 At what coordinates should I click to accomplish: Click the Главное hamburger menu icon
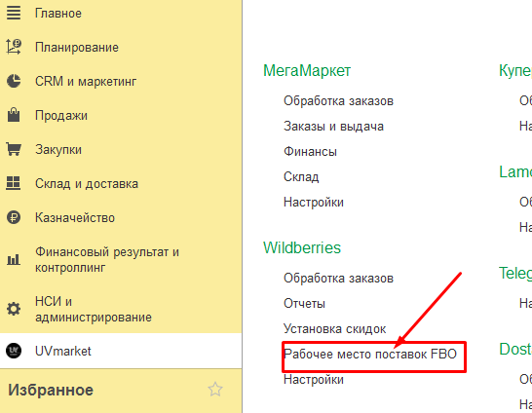(x=14, y=13)
